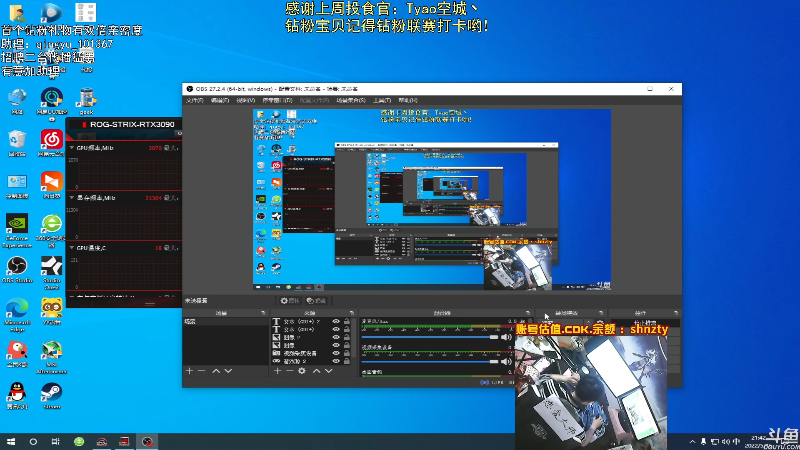Open MSI Afterburner desktop shortcut
Image resolution: width=800 pixels, height=450 pixels.
coord(52,357)
